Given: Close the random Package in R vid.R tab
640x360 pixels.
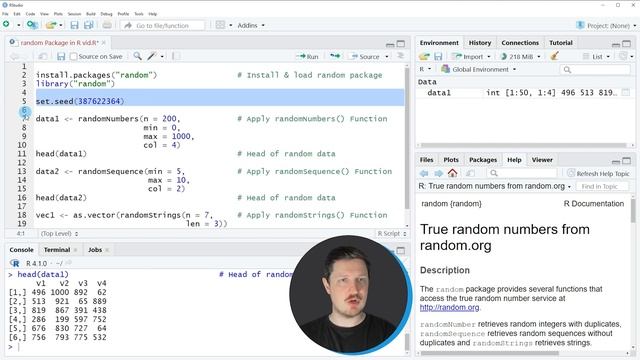Looking at the screenshot, I should pos(104,43).
